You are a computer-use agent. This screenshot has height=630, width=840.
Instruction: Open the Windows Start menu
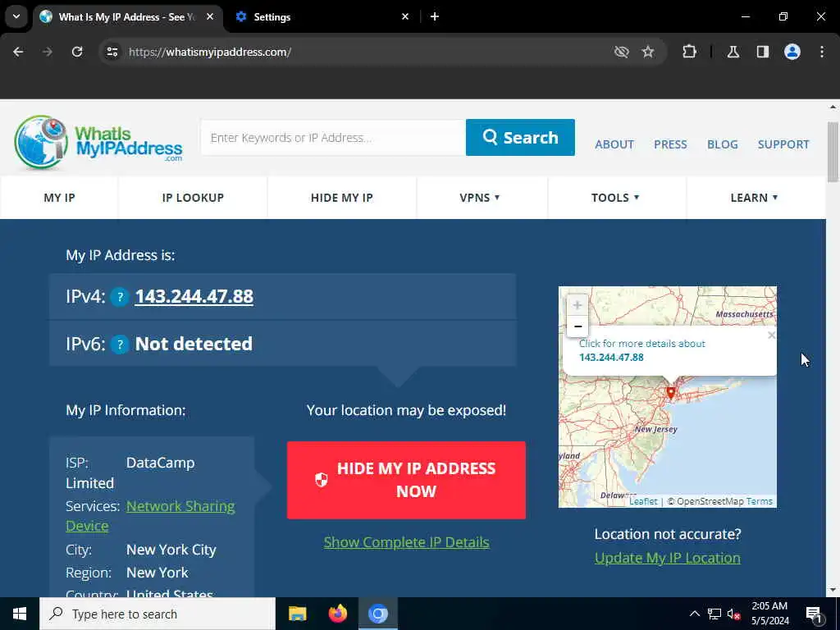pos(20,614)
